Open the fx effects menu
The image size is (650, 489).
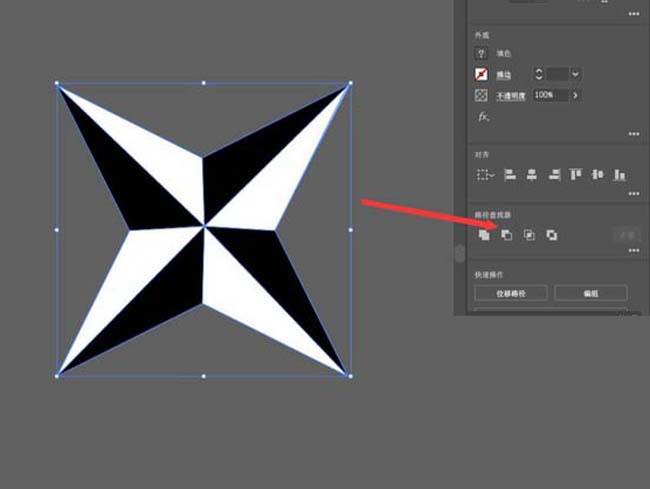tap(483, 117)
